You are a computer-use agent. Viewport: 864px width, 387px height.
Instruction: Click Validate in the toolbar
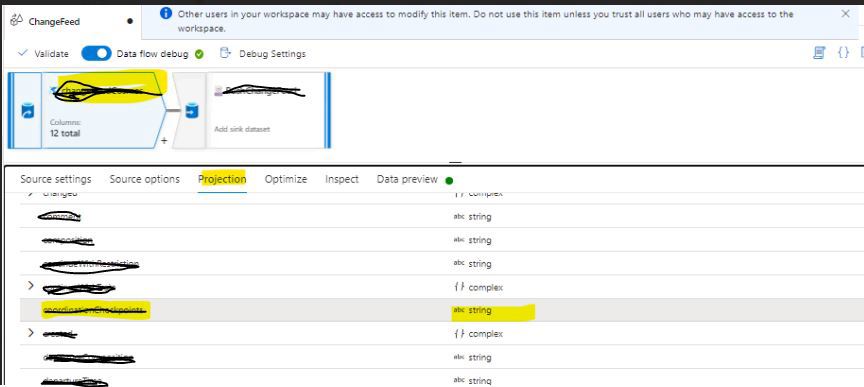click(44, 54)
